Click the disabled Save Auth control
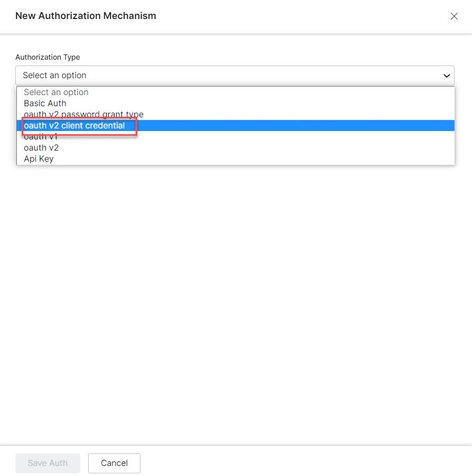The height and width of the screenshot is (476, 472). pos(48,463)
